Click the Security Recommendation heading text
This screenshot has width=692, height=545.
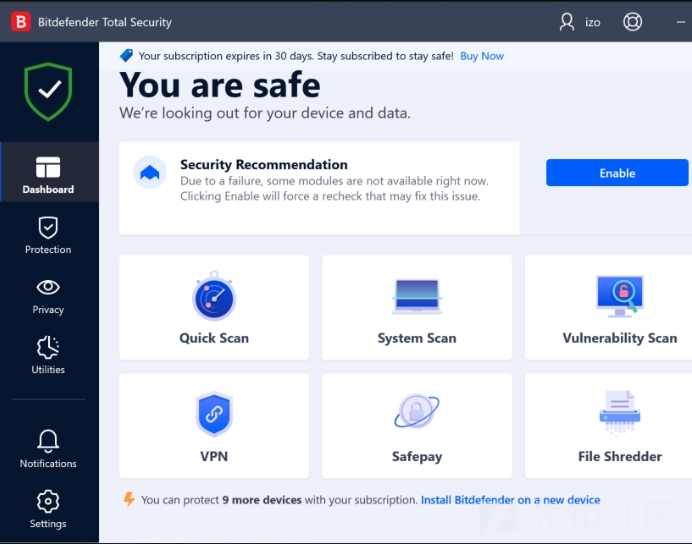tap(263, 164)
